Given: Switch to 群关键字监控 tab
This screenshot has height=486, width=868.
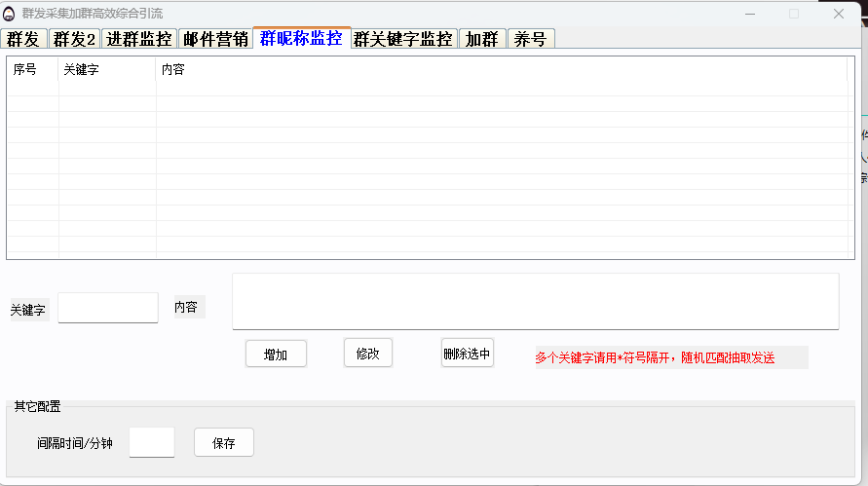Looking at the screenshot, I should [403, 39].
